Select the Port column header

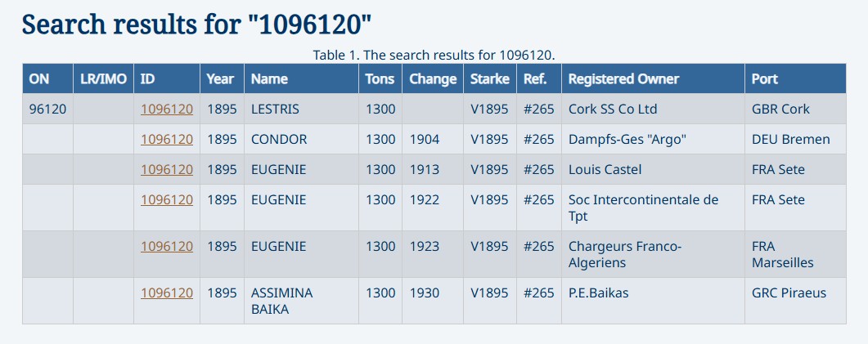tap(765, 79)
